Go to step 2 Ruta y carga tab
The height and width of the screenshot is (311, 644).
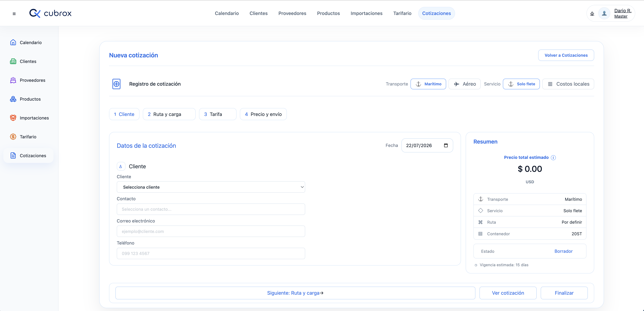(169, 114)
